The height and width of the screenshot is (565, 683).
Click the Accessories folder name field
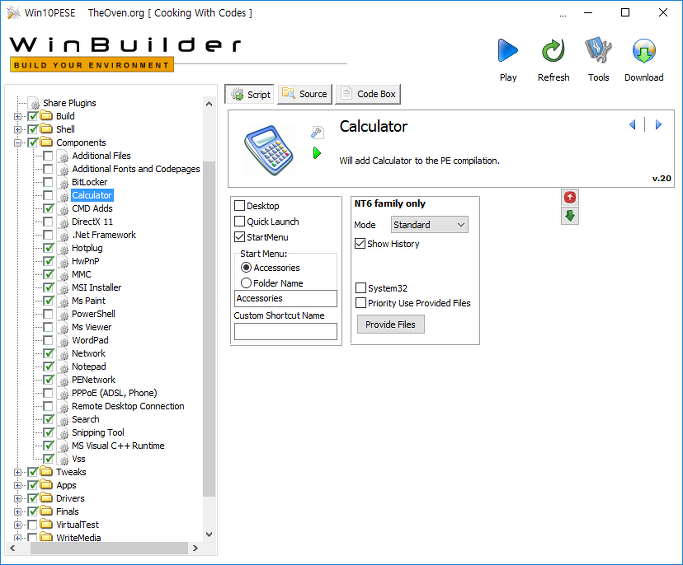coord(286,298)
